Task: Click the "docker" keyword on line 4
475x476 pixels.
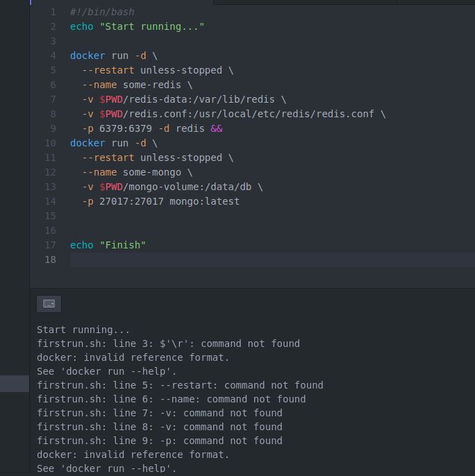Action: (87, 56)
